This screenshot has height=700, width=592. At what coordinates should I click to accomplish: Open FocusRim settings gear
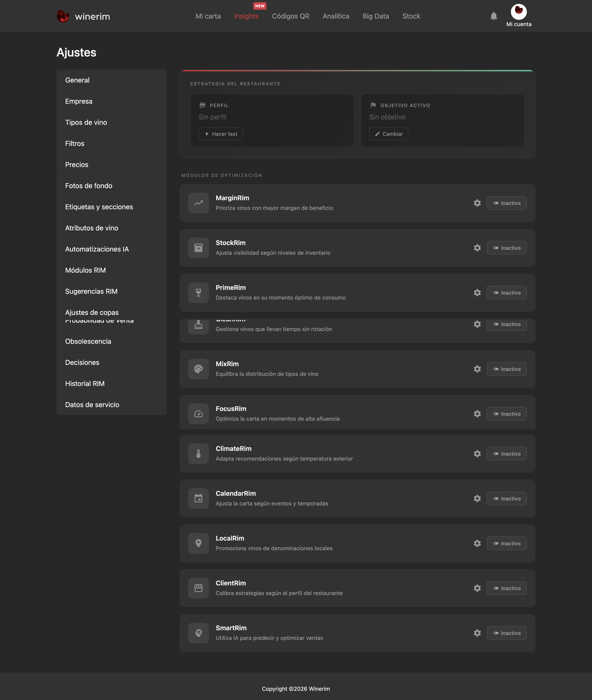pos(477,414)
